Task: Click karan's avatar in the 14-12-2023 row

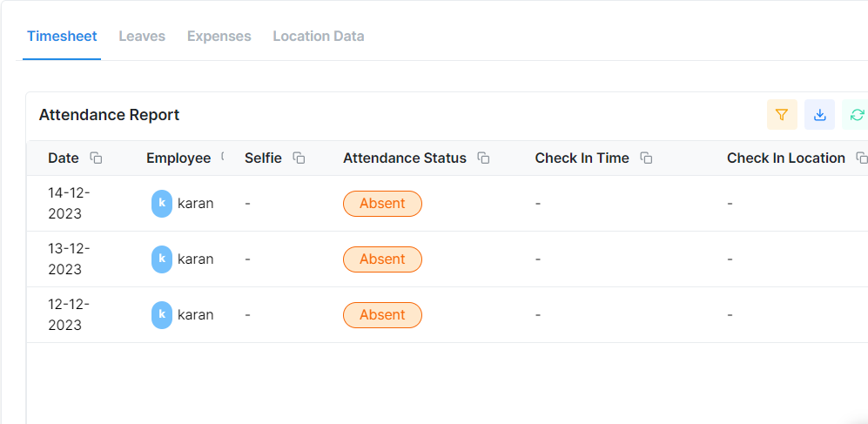Action: [162, 204]
